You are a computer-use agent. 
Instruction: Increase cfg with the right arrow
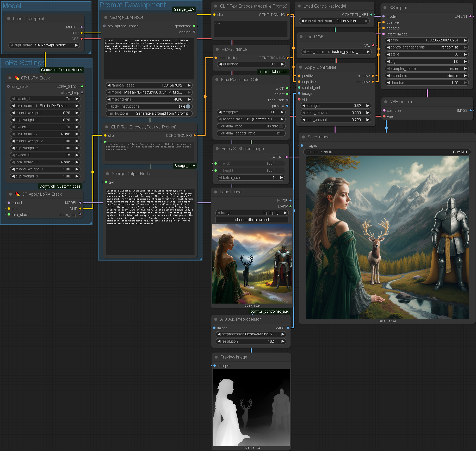tap(465, 61)
